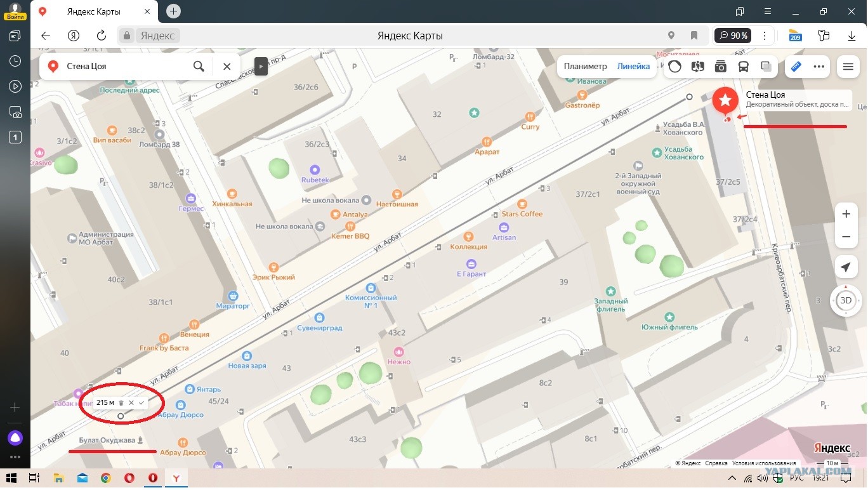Toggle the traffic layer circle icon
Viewport: 868px width, 490px height.
click(675, 66)
